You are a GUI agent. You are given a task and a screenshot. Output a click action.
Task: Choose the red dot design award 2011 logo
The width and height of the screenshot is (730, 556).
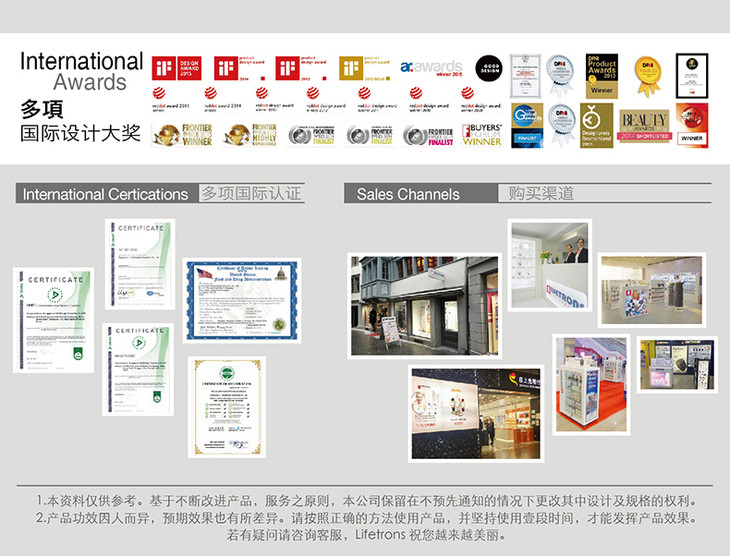(377, 99)
